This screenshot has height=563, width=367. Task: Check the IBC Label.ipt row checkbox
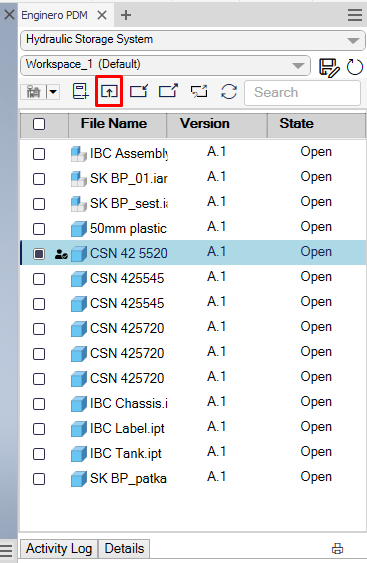tap(39, 429)
